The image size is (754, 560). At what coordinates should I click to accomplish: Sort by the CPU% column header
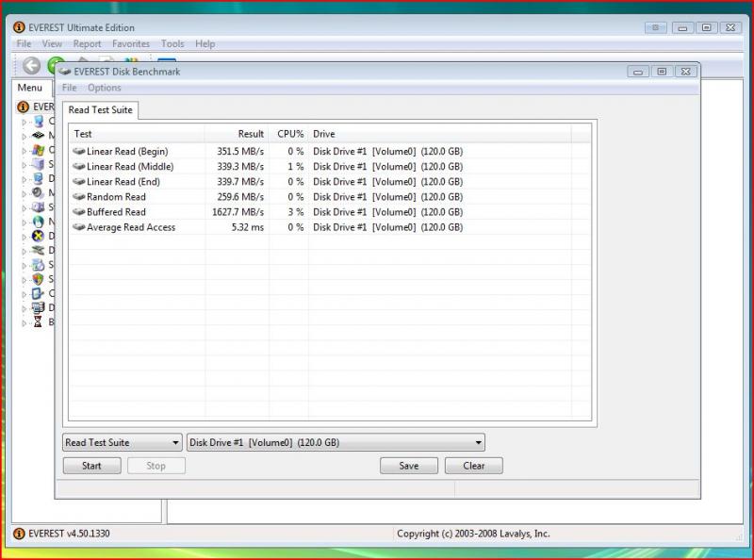(288, 134)
